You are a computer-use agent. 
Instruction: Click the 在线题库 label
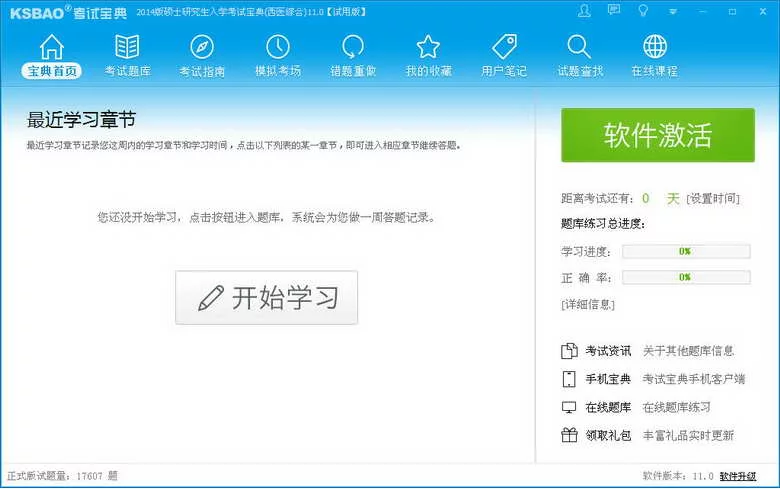pos(608,407)
